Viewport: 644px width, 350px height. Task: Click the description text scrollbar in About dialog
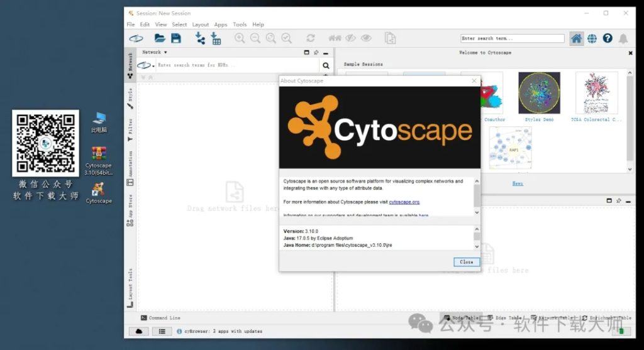click(x=477, y=197)
